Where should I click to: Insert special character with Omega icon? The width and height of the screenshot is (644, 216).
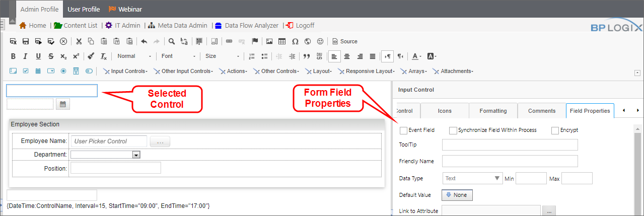(295, 41)
